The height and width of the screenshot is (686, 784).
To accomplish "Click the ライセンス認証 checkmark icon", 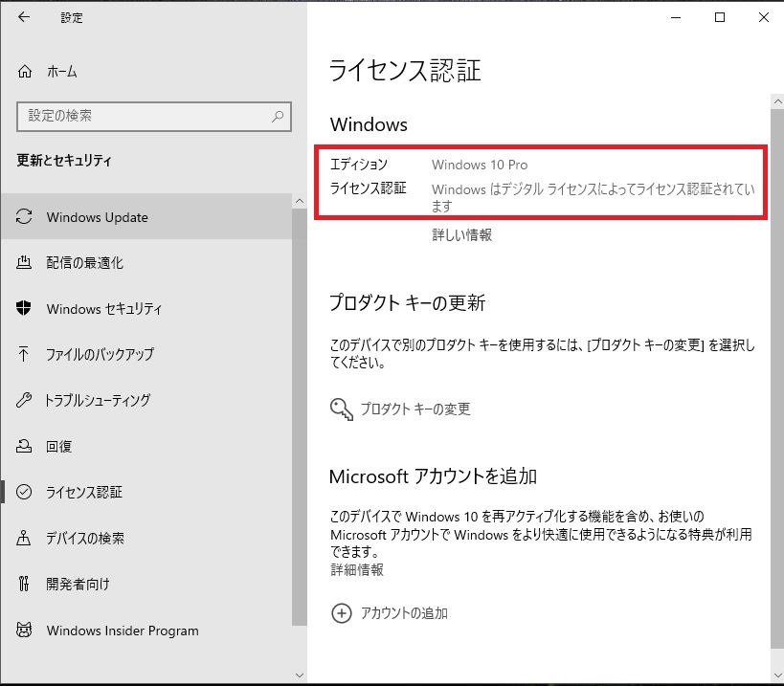I will pos(24,492).
